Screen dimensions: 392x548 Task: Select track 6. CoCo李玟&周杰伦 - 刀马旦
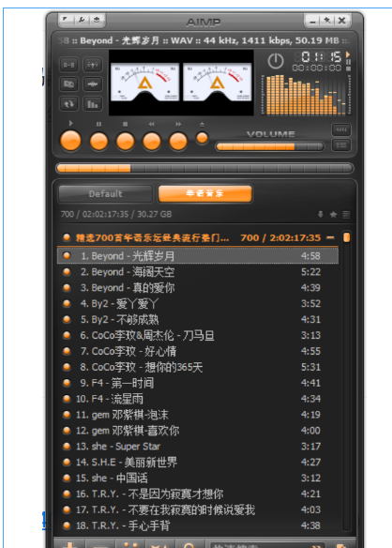(198, 335)
